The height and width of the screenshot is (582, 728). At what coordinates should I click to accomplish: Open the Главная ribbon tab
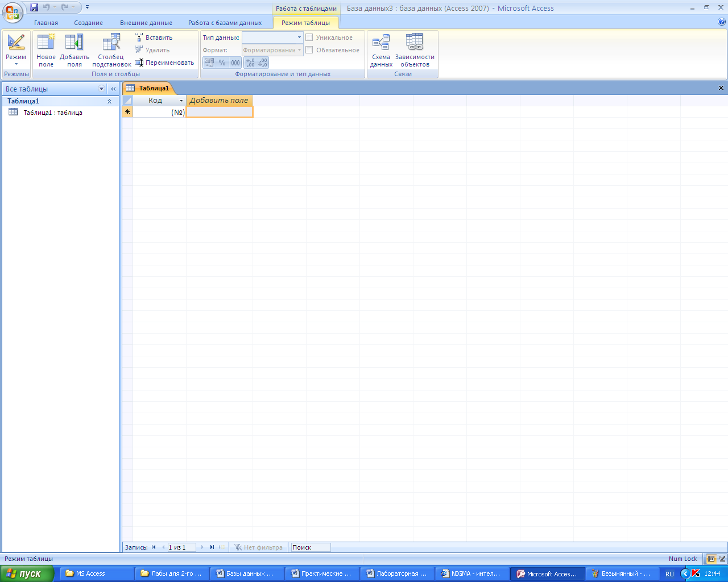pos(46,23)
